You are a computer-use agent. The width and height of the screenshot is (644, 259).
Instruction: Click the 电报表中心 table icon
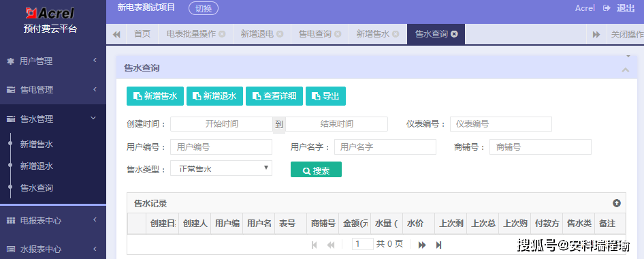point(11,221)
